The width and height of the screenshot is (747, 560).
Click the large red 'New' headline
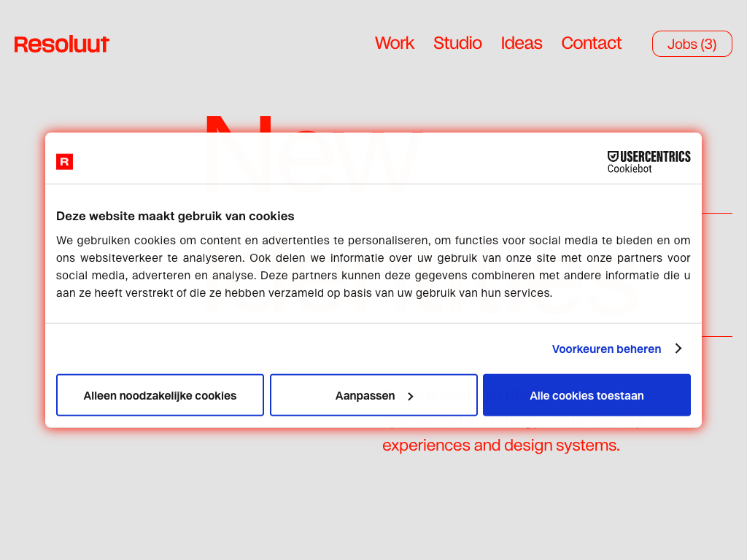click(314, 122)
